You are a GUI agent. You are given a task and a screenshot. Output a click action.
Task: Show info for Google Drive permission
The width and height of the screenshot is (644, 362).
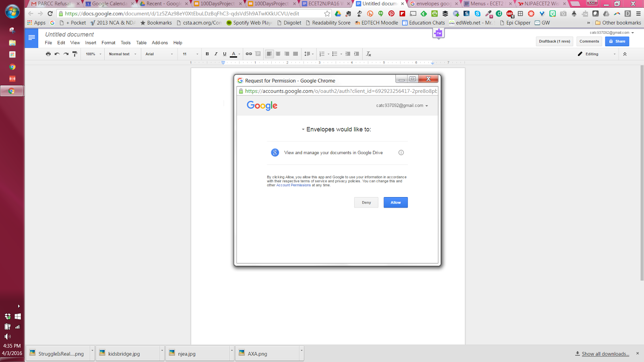[x=401, y=152]
